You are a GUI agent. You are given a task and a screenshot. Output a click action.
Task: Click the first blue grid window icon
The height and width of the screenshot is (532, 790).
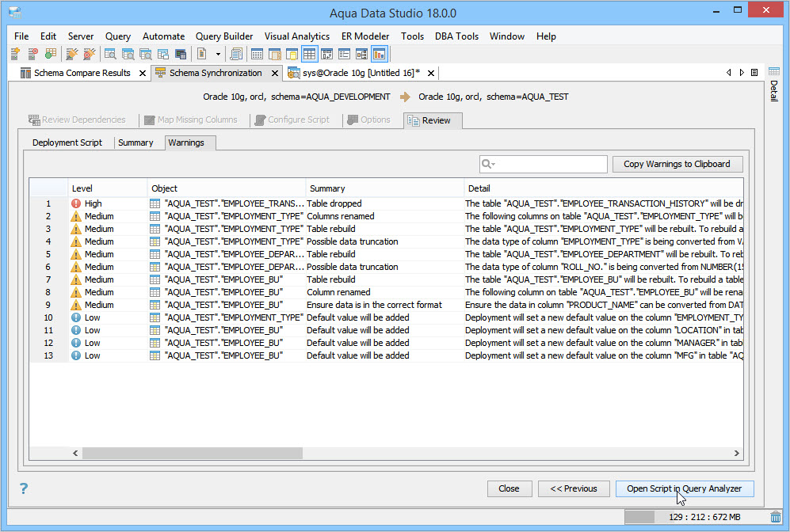point(257,54)
